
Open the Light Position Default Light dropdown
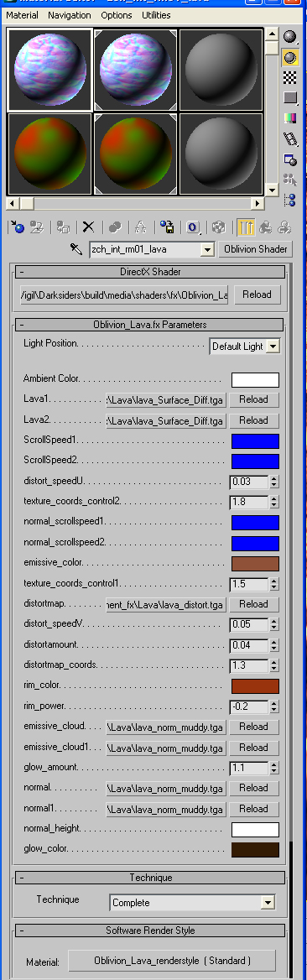click(x=244, y=347)
